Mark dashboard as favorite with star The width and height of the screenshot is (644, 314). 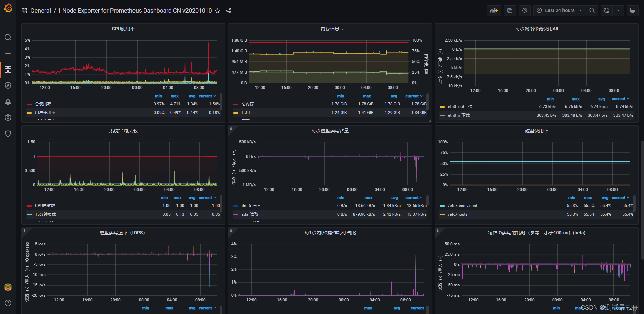217,11
